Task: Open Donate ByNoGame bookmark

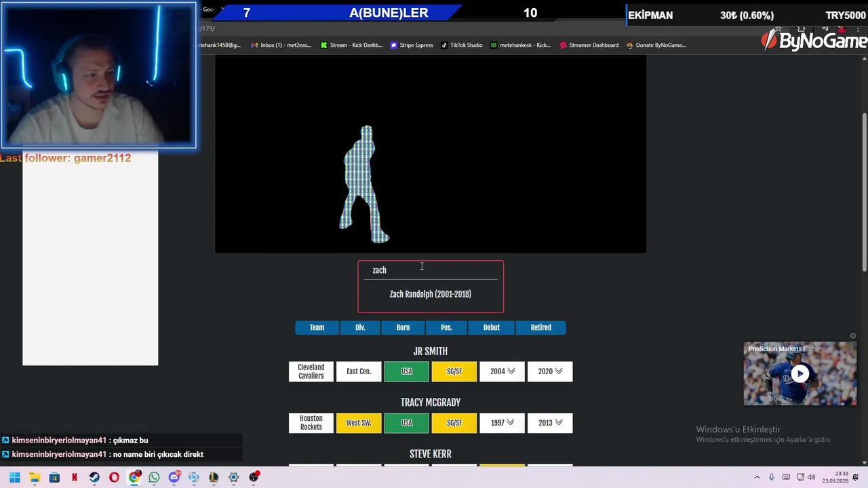Action: point(656,45)
